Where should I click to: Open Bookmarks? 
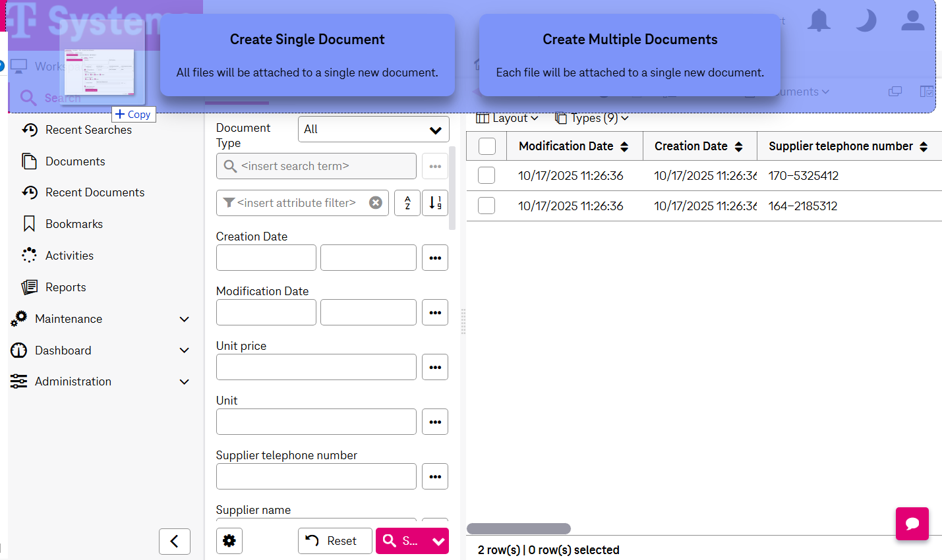(74, 224)
